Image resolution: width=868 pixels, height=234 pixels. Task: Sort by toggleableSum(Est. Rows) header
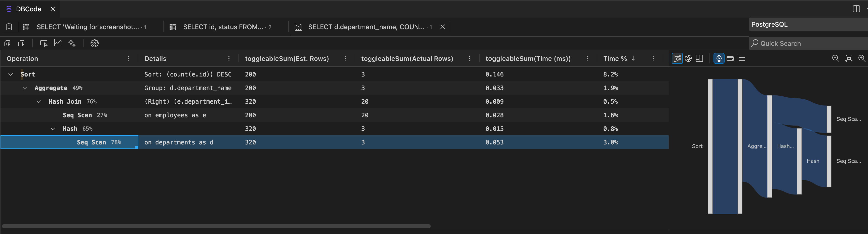(x=287, y=58)
